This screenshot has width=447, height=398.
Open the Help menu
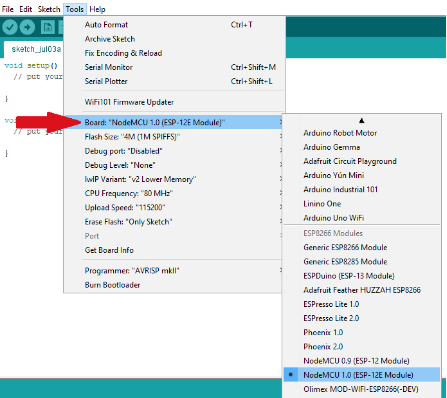click(x=97, y=9)
